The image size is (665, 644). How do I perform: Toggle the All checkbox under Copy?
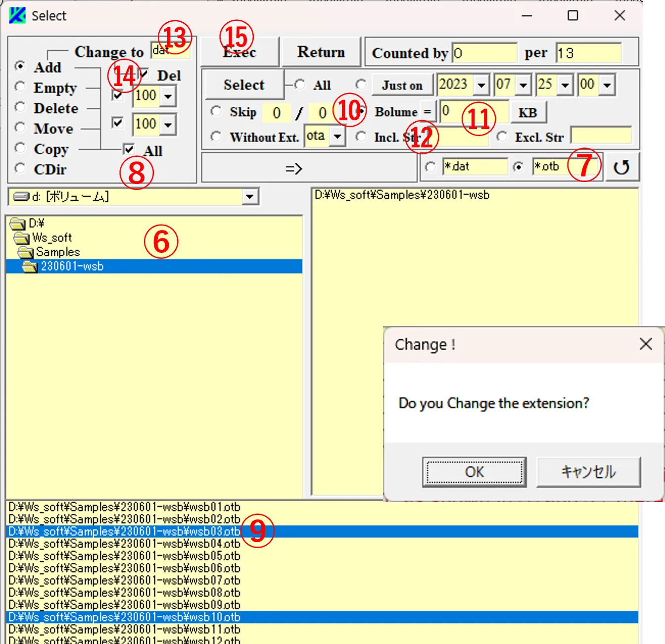click(129, 149)
